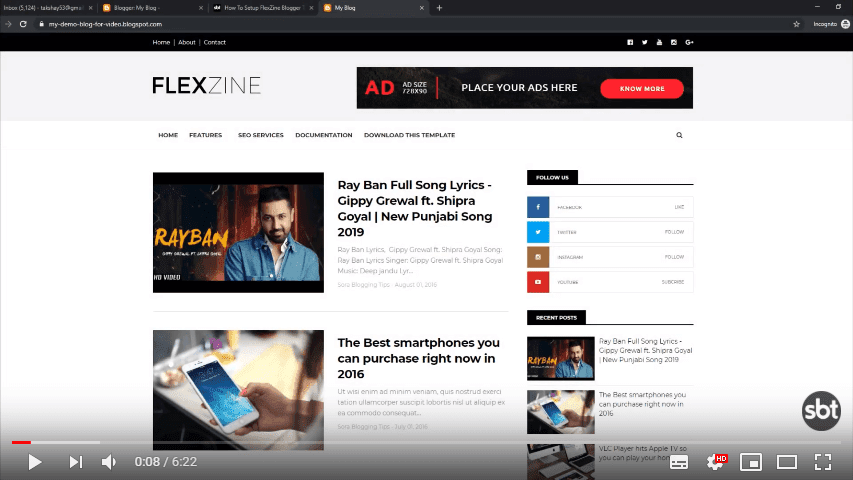
Task: Open Contact page link
Action: (214, 42)
